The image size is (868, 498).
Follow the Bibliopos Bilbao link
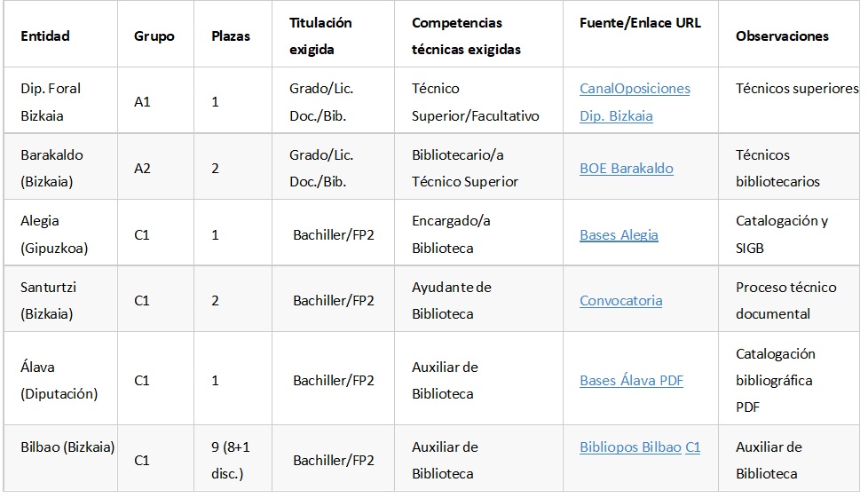630,447
